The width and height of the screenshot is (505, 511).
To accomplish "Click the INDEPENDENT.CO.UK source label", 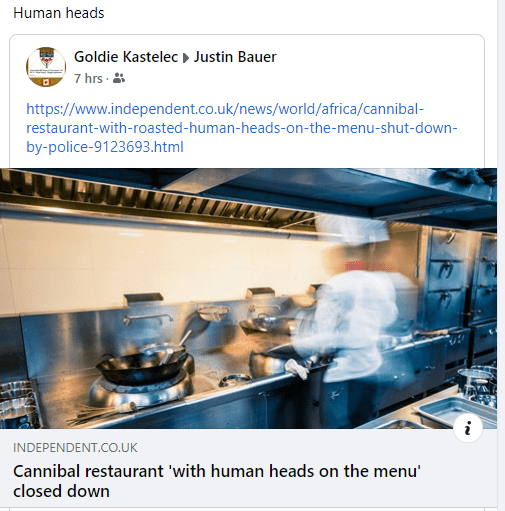I will 75,448.
